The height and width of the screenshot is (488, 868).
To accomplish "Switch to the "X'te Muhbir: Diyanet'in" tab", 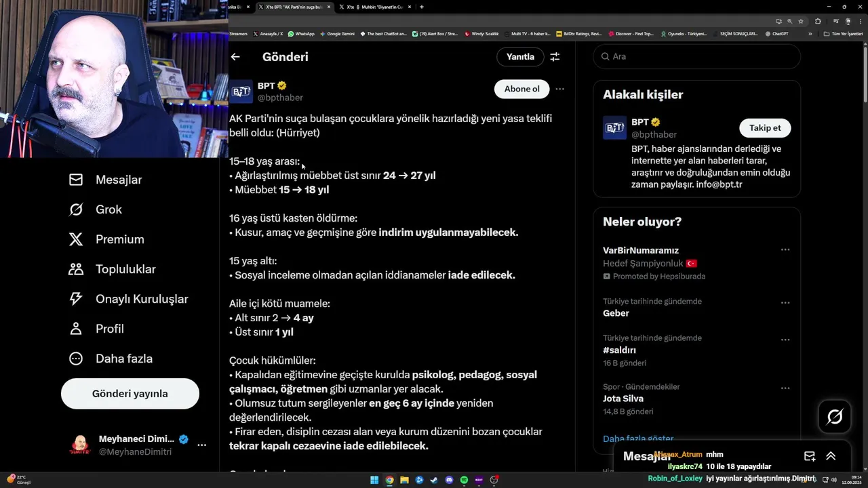I will tap(375, 7).
